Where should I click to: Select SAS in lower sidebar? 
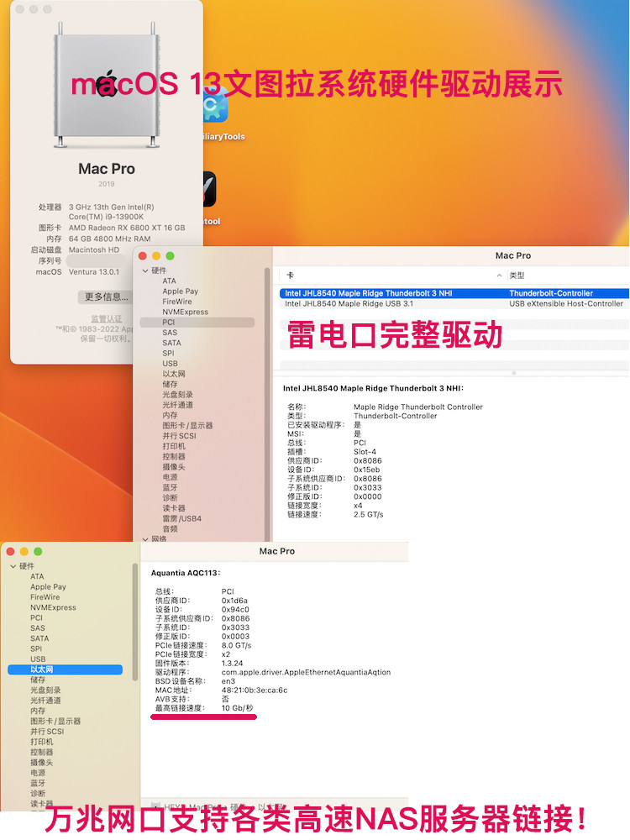click(38, 627)
